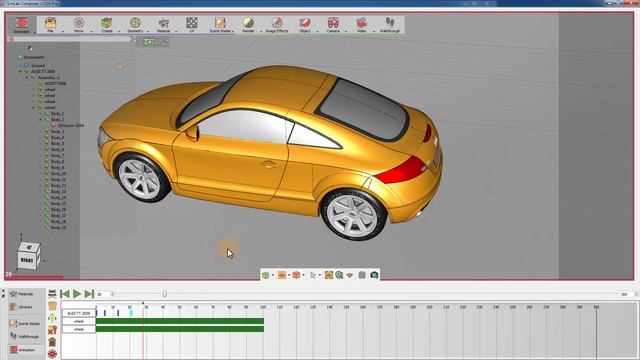Click the first wheel green animation bar
The image size is (640, 360).
click(x=180, y=321)
